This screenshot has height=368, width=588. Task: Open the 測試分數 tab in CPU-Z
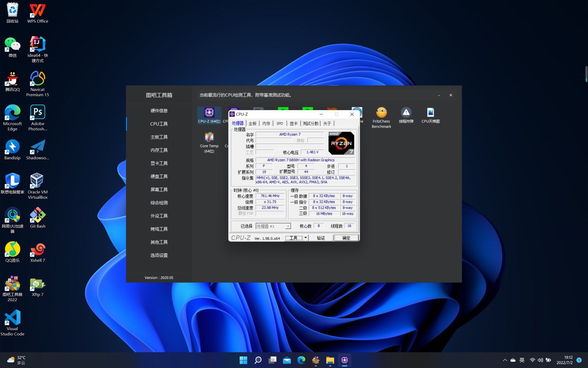pyautogui.click(x=311, y=124)
